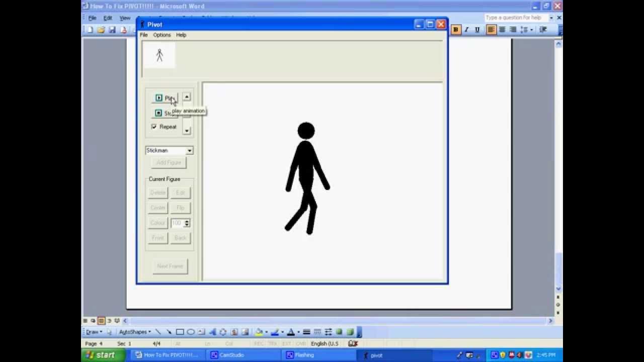Open the Arrow Style icon
The height and width of the screenshot is (362, 644).
329,332
